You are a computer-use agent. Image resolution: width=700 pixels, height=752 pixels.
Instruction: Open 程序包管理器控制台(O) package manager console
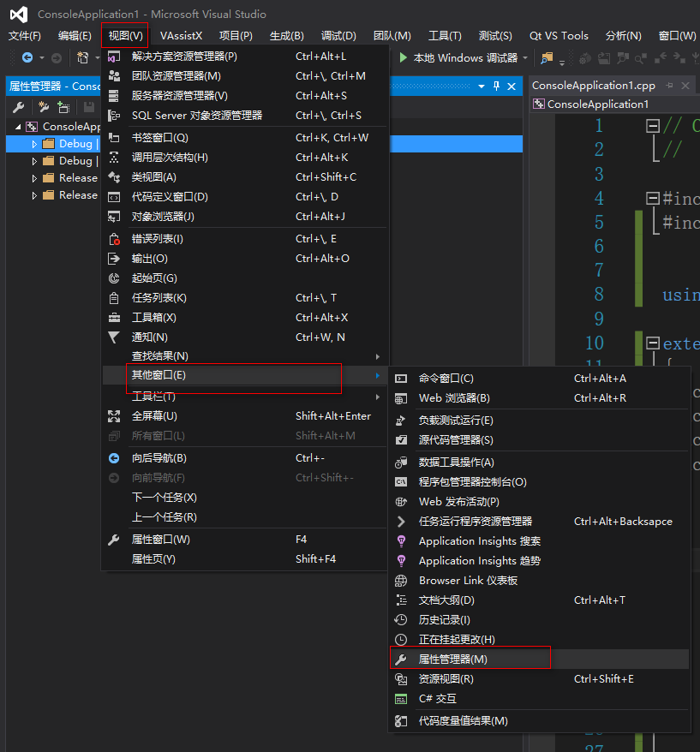pyautogui.click(x=539, y=482)
